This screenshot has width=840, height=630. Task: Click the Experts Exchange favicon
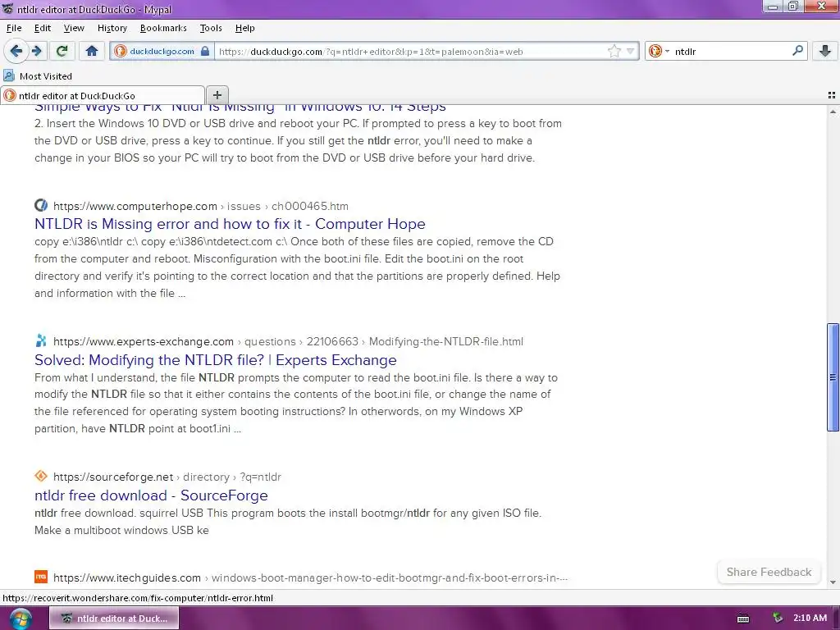pyautogui.click(x=41, y=340)
